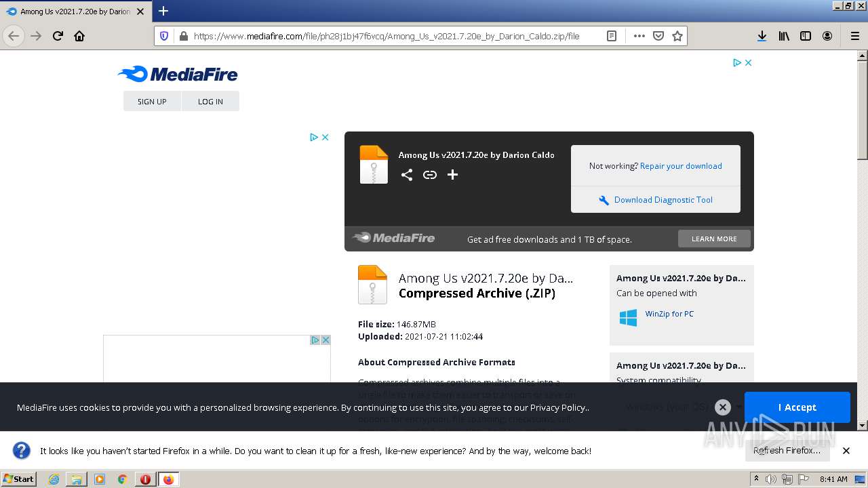
Task: Show hidden system tray icons
Action: pyautogui.click(x=756, y=479)
